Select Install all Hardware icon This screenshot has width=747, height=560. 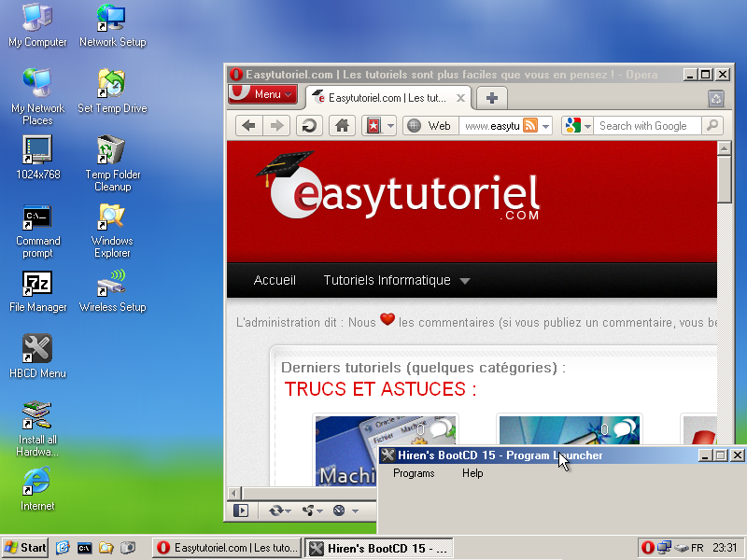click(37, 428)
